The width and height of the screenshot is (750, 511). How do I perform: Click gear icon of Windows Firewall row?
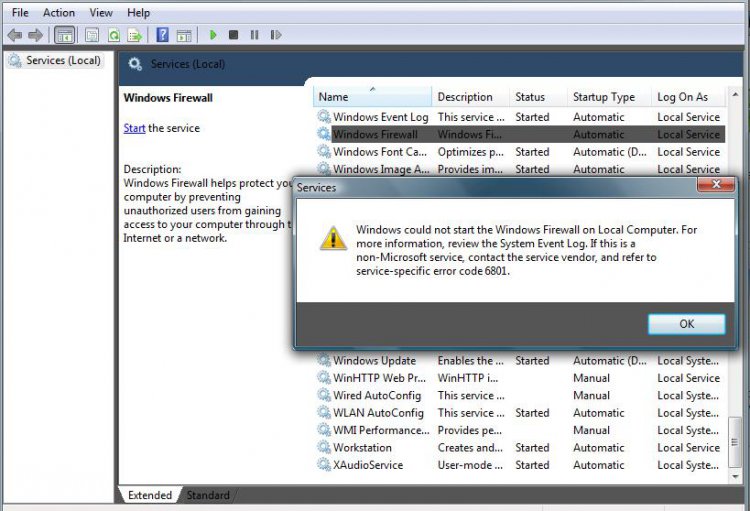324,134
